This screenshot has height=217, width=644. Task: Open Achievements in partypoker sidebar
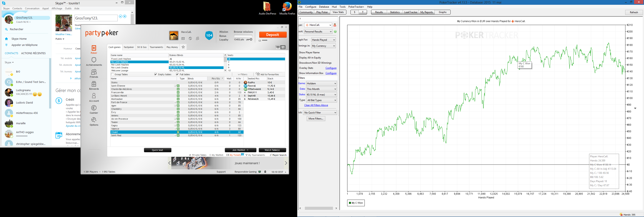[x=94, y=61]
